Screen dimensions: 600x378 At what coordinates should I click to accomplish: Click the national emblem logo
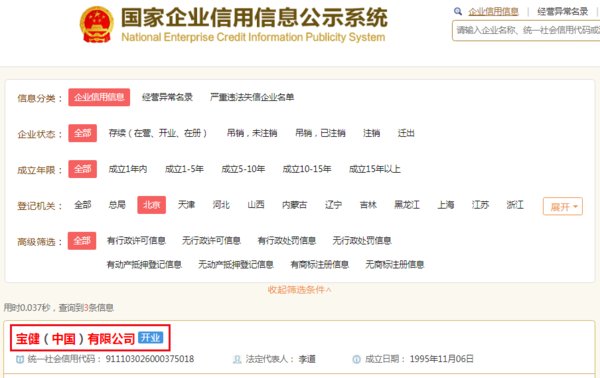coord(97,24)
